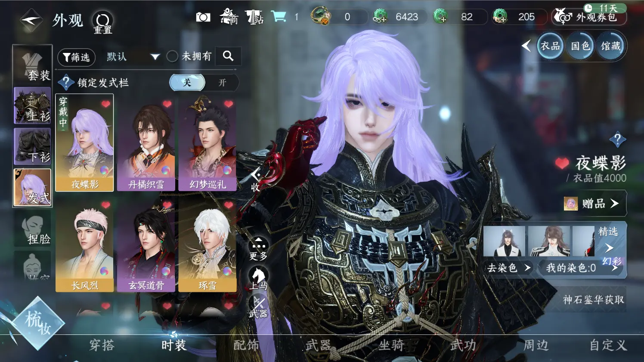
Task: Click the currency icon showing 0
Action: [x=321, y=16]
